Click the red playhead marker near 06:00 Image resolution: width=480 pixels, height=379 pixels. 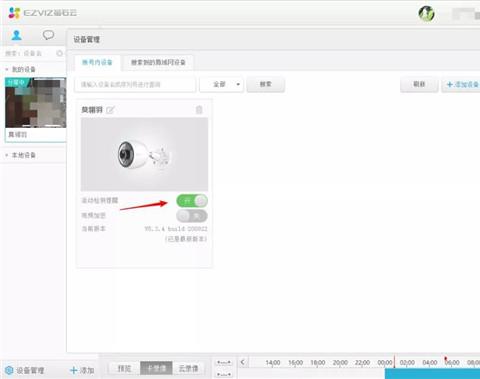click(446, 359)
